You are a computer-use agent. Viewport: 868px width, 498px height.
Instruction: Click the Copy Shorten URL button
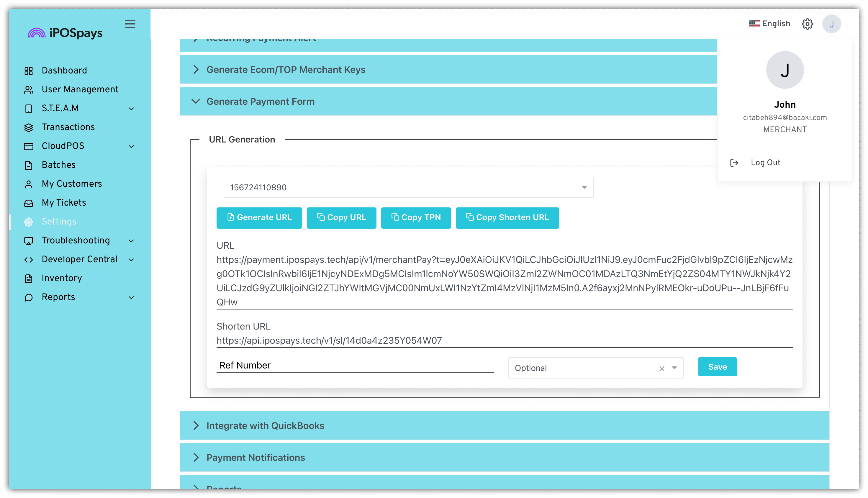coord(507,217)
